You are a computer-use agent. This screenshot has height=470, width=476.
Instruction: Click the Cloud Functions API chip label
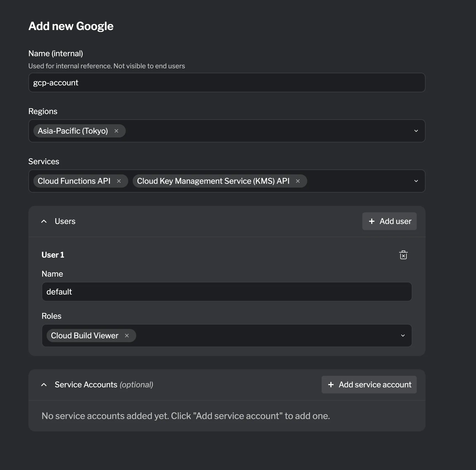point(74,181)
